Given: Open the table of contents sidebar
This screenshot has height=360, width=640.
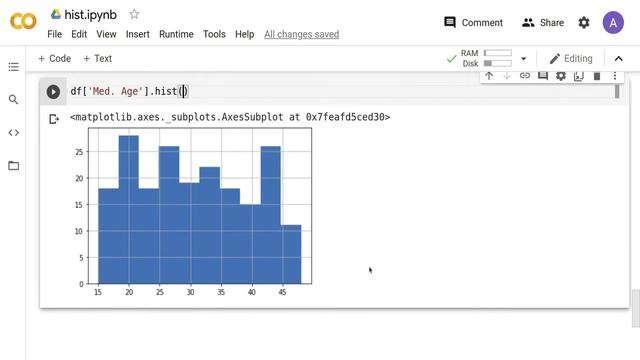Looking at the screenshot, I should pyautogui.click(x=13, y=67).
